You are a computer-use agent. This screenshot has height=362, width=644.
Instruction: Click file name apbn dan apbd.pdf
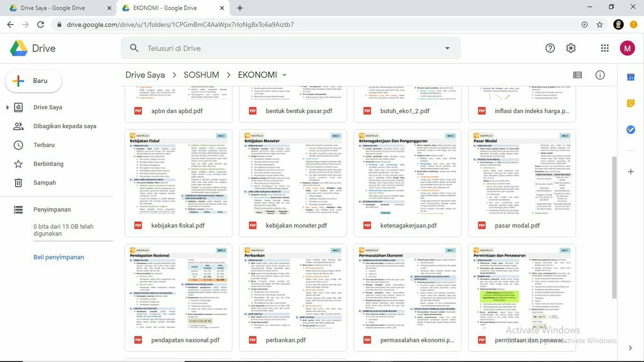[x=177, y=111]
